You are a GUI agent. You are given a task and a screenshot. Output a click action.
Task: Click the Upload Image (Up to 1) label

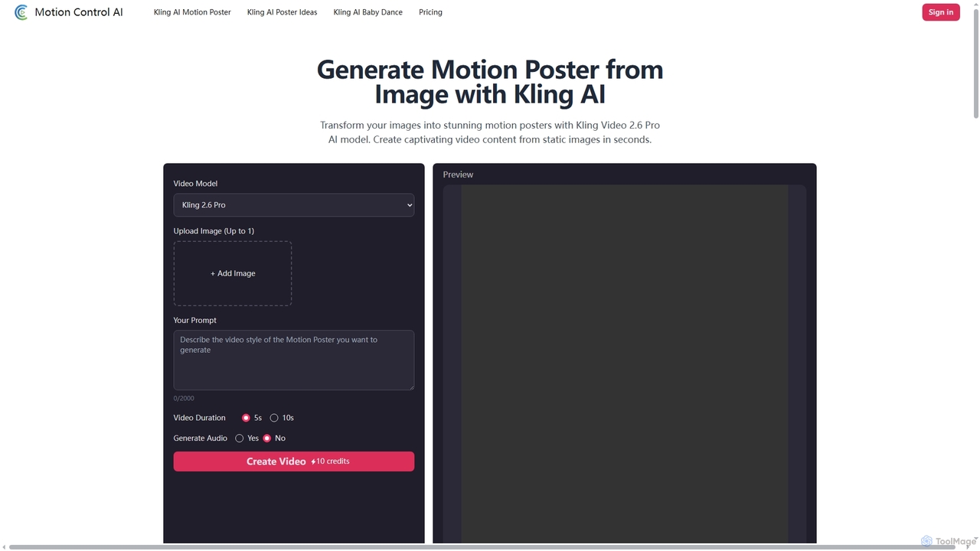[214, 231]
